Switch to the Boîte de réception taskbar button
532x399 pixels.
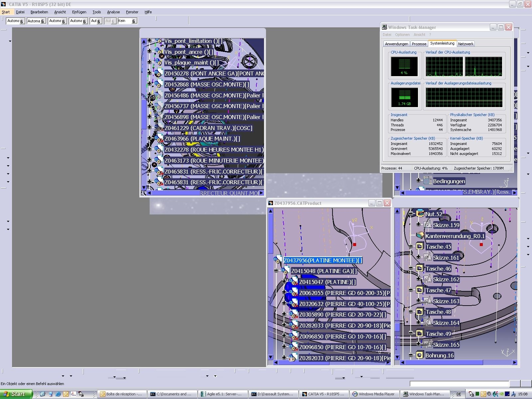pos(122,394)
